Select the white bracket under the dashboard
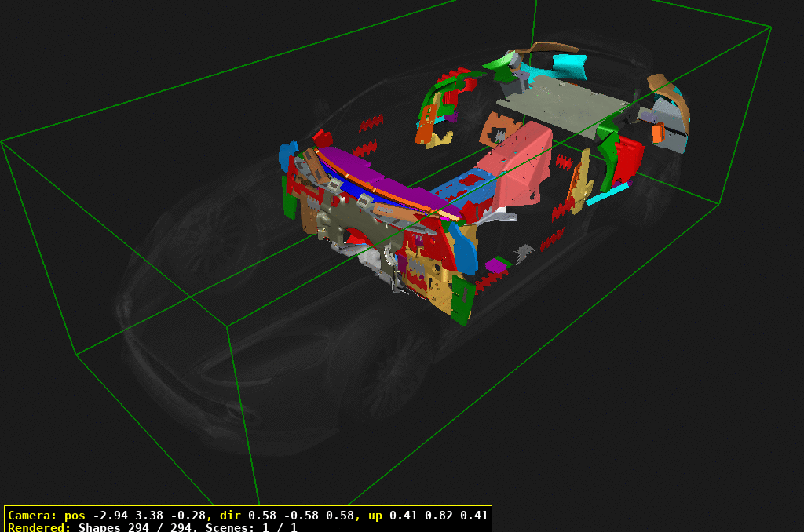 click(x=369, y=257)
